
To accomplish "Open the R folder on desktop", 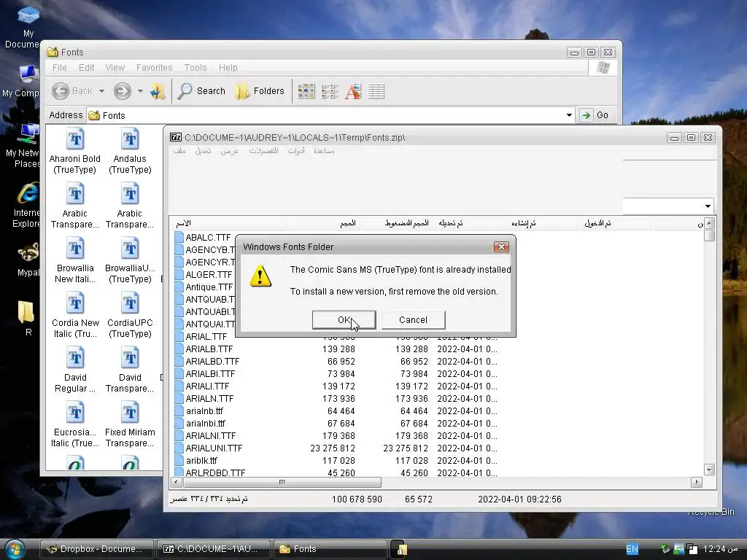I will [27, 318].
